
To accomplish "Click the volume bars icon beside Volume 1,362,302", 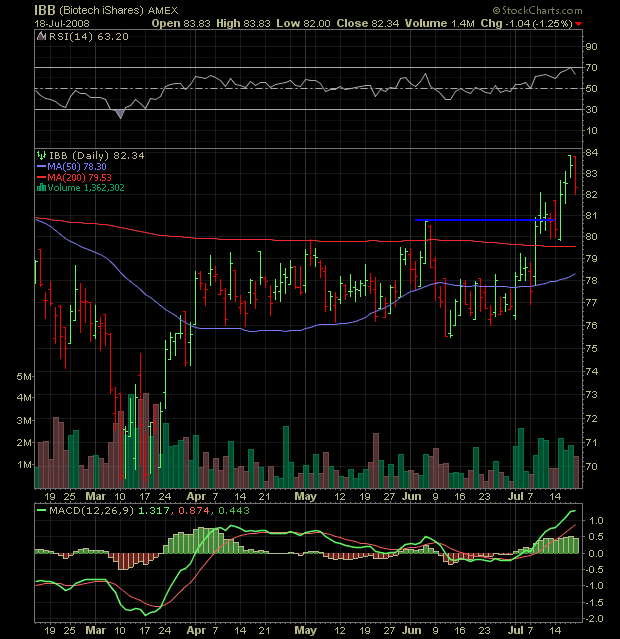I will click(x=41, y=188).
